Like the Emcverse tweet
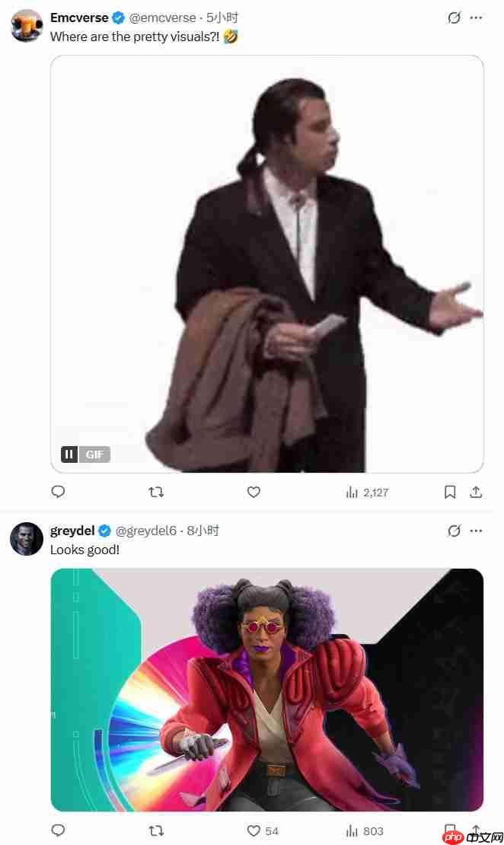504x845 pixels. [x=254, y=492]
